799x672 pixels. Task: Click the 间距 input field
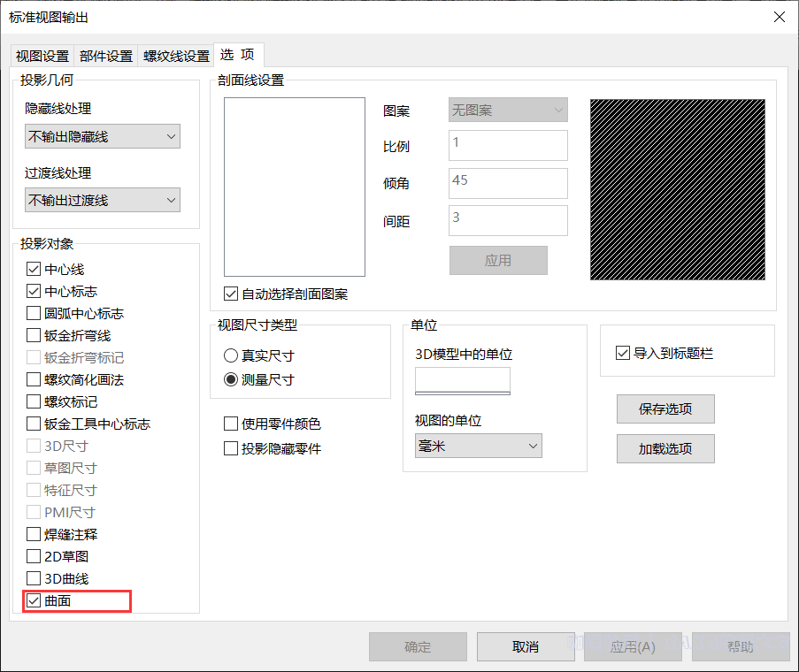point(508,220)
